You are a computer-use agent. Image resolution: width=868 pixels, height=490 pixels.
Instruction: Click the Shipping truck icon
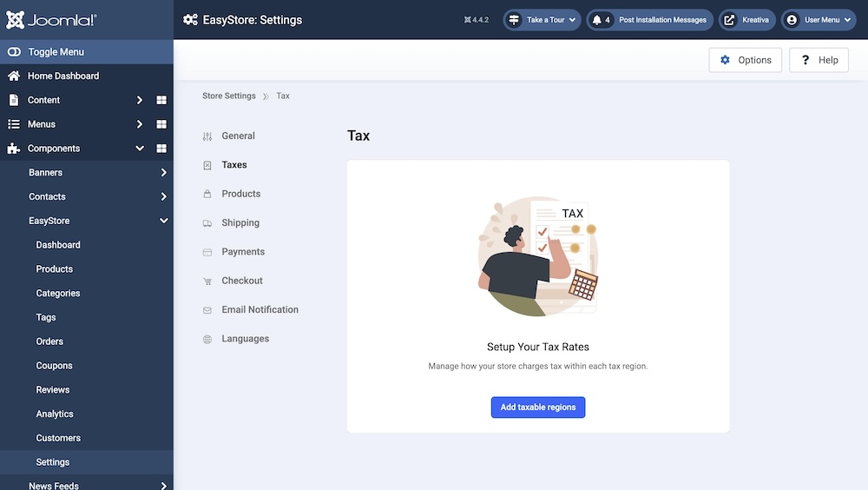(207, 223)
